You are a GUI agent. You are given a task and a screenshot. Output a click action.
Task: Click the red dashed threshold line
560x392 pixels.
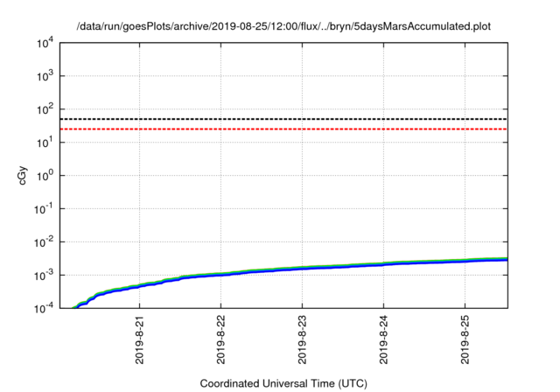(283, 129)
